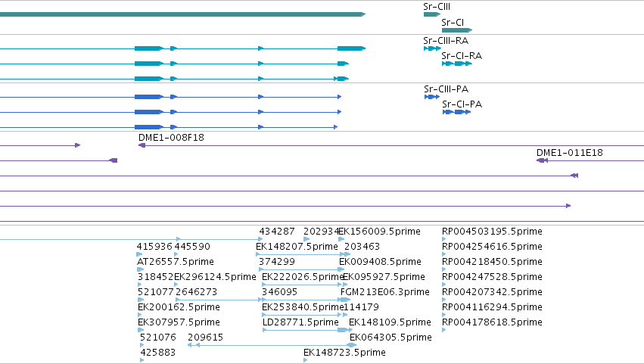Select EST label 521077
The image size is (644, 364).
click(156, 292)
